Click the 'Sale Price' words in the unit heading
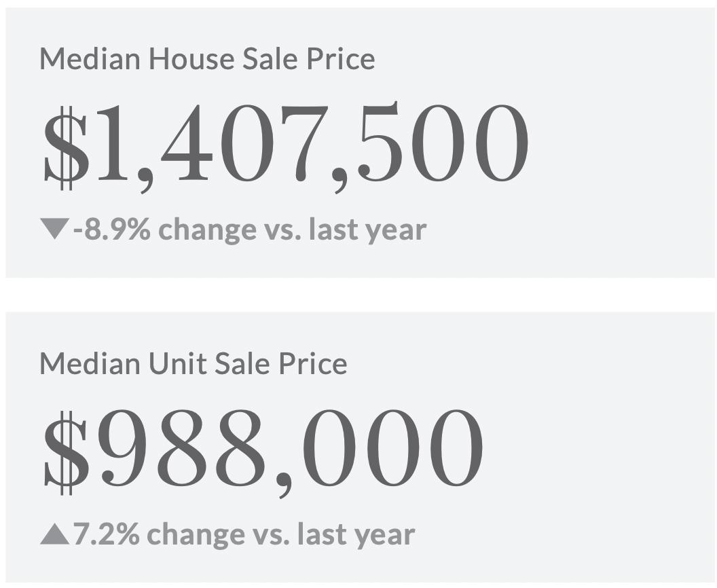The width and height of the screenshot is (717, 588). [x=281, y=363]
